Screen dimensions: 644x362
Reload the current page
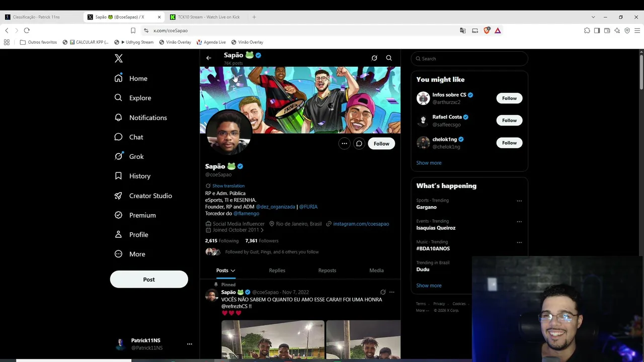[27, 31]
